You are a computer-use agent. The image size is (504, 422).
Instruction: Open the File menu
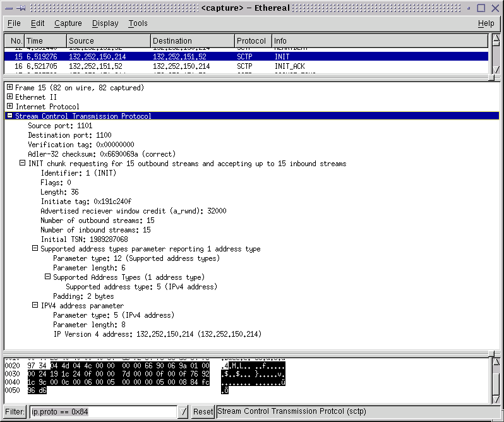[14, 23]
